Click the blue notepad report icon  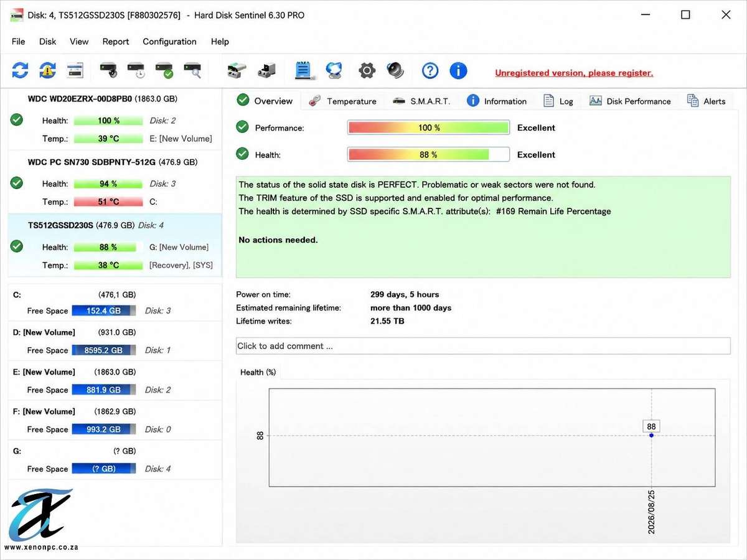[x=304, y=70]
